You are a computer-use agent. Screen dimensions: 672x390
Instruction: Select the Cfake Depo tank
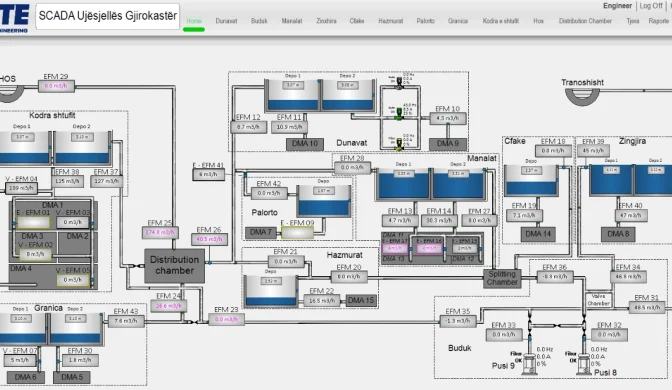pyautogui.click(x=531, y=181)
